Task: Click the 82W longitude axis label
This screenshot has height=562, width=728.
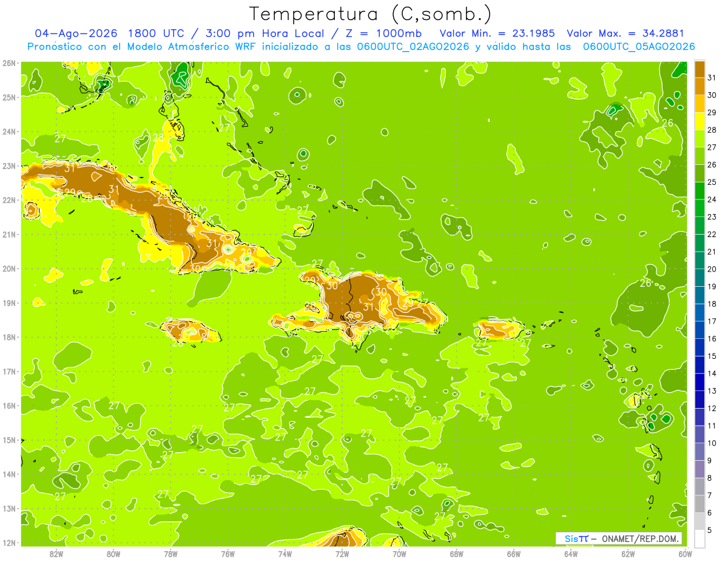Action: [56, 554]
